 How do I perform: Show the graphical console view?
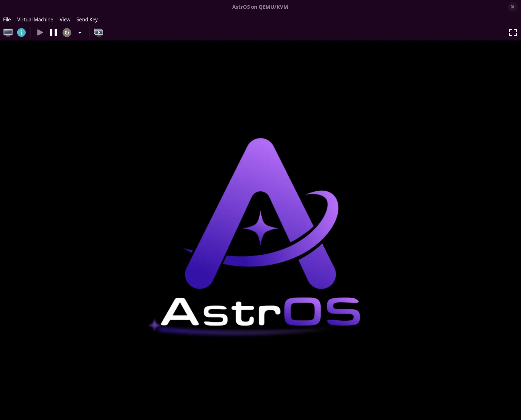(x=8, y=32)
